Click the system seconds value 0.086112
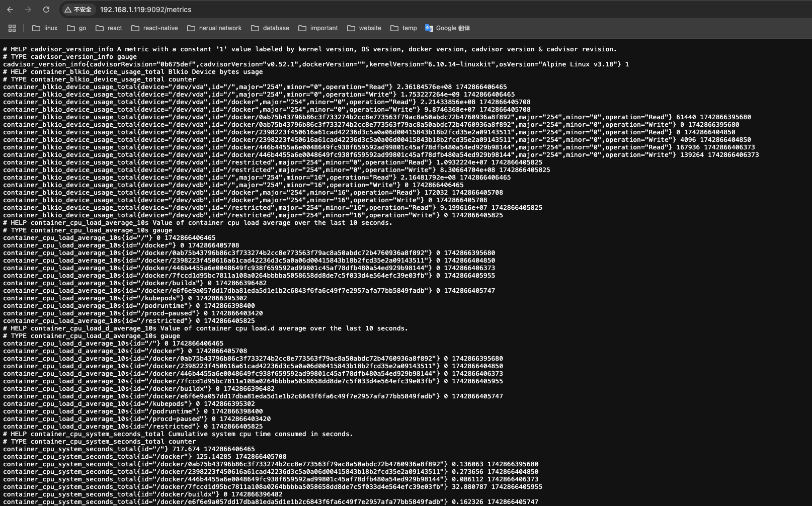This screenshot has width=812, height=506. click(x=467, y=479)
